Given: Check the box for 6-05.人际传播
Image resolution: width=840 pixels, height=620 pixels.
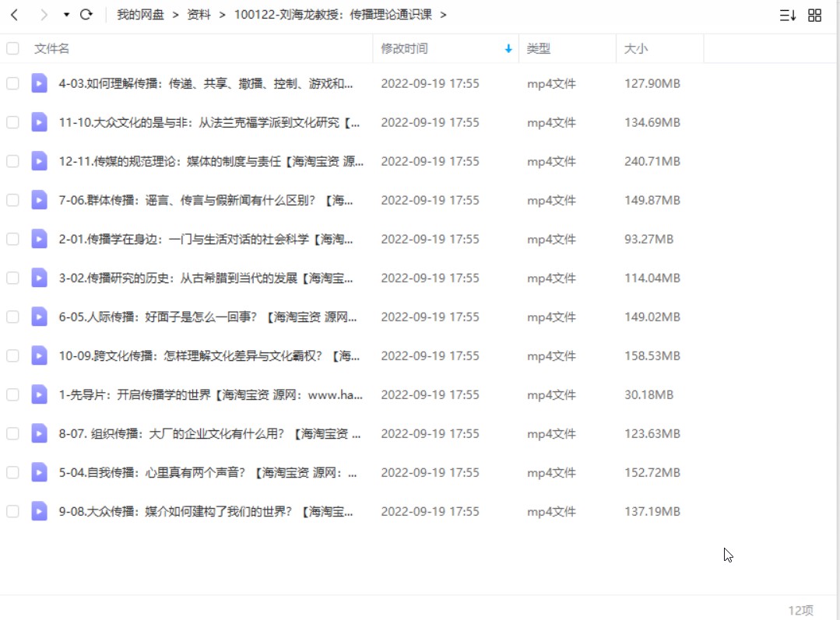Looking at the screenshot, I should [x=13, y=317].
